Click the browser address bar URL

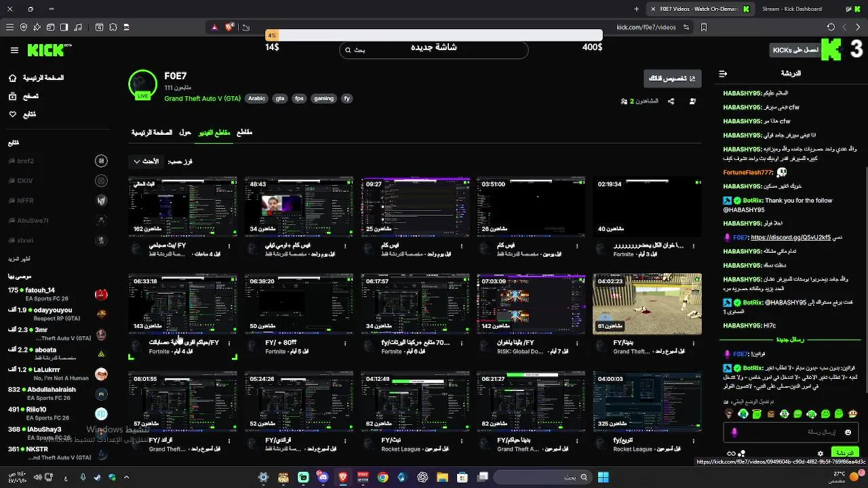click(646, 27)
